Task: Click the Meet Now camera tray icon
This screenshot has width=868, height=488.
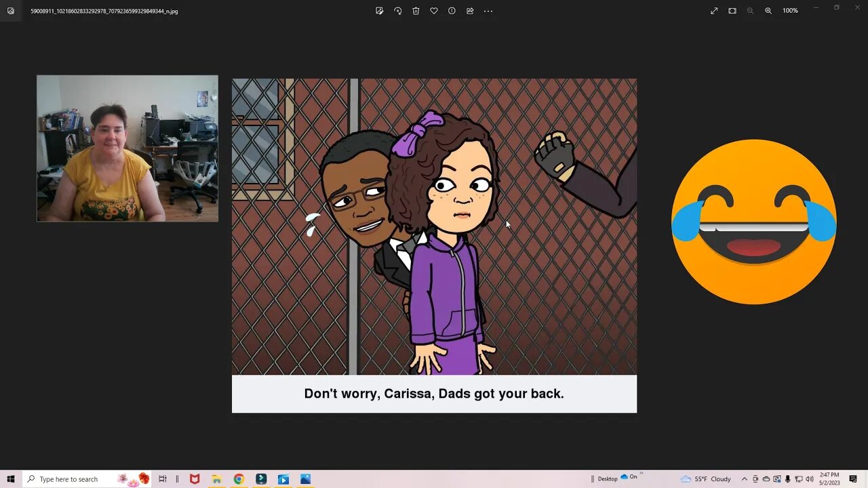Action: 755,479
